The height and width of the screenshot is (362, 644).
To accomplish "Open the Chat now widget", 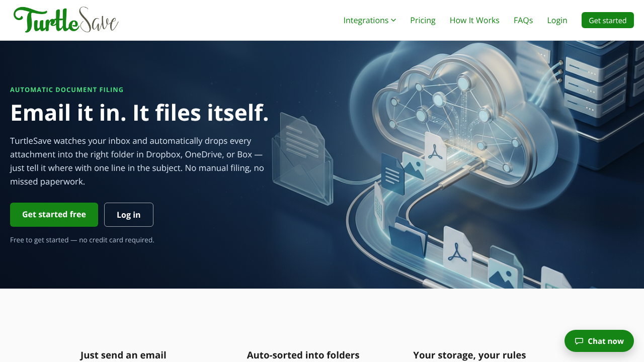I will [599, 341].
